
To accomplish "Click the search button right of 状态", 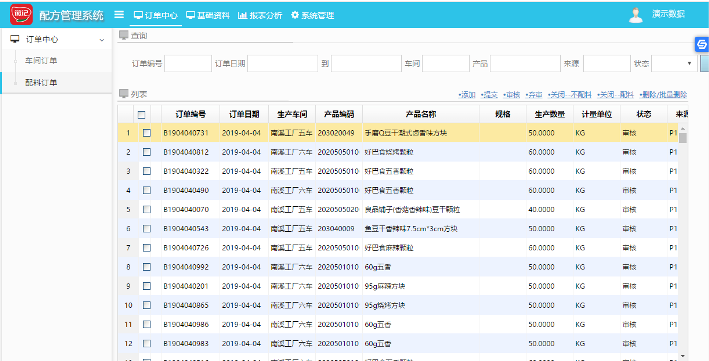I will tap(704, 64).
